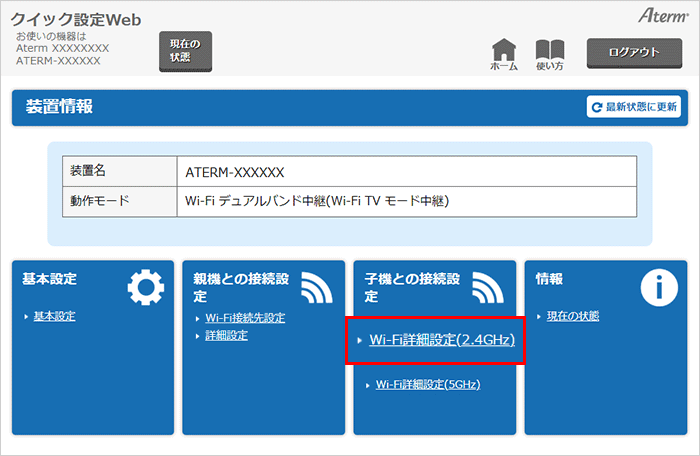Open 詳細設定 link under 親機との接続設定
Viewport: 700px width, 456px height.
click(x=227, y=335)
